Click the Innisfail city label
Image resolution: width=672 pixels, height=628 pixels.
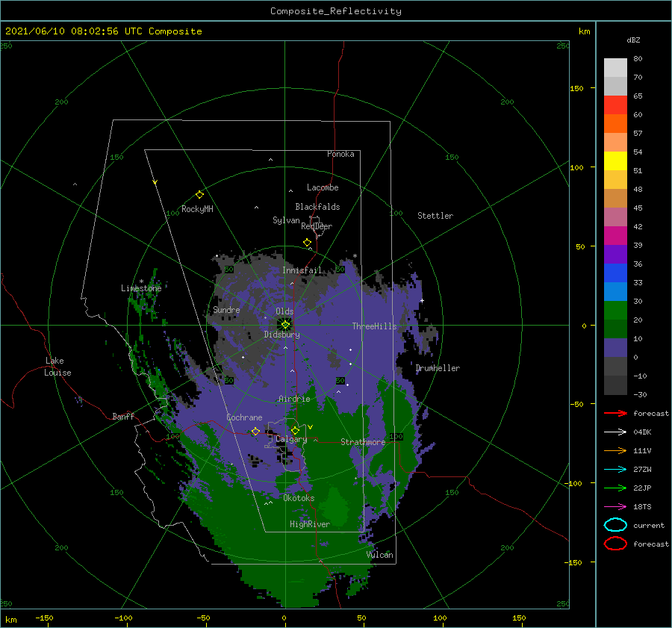point(302,270)
